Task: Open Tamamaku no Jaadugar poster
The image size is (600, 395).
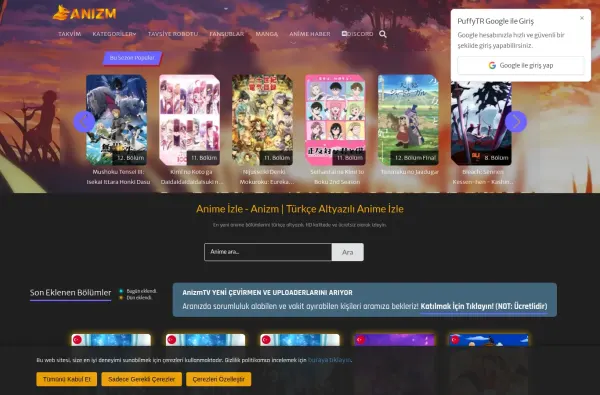Action: tap(408, 120)
